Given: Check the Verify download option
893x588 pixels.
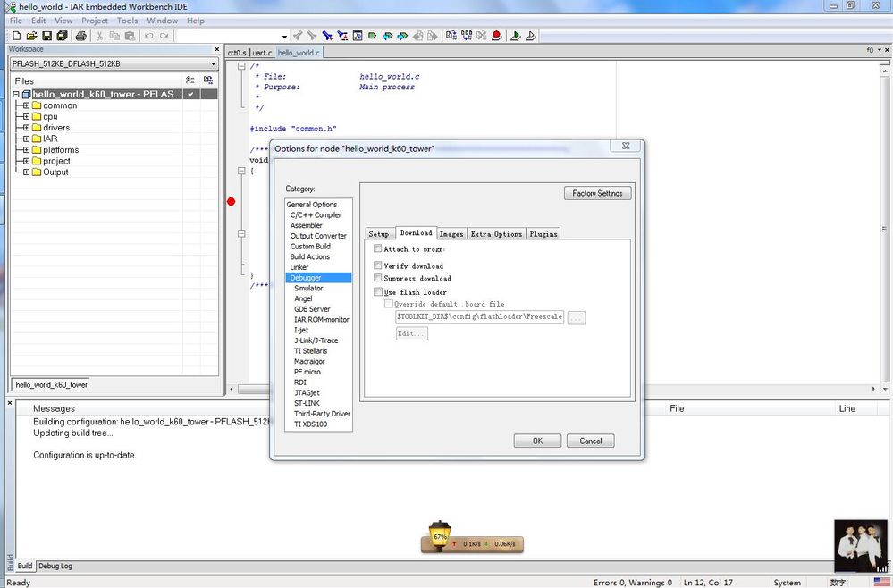Looking at the screenshot, I should tap(377, 265).
